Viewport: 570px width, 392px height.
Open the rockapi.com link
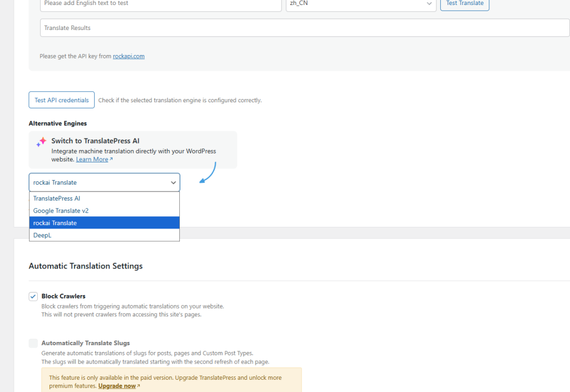click(129, 56)
